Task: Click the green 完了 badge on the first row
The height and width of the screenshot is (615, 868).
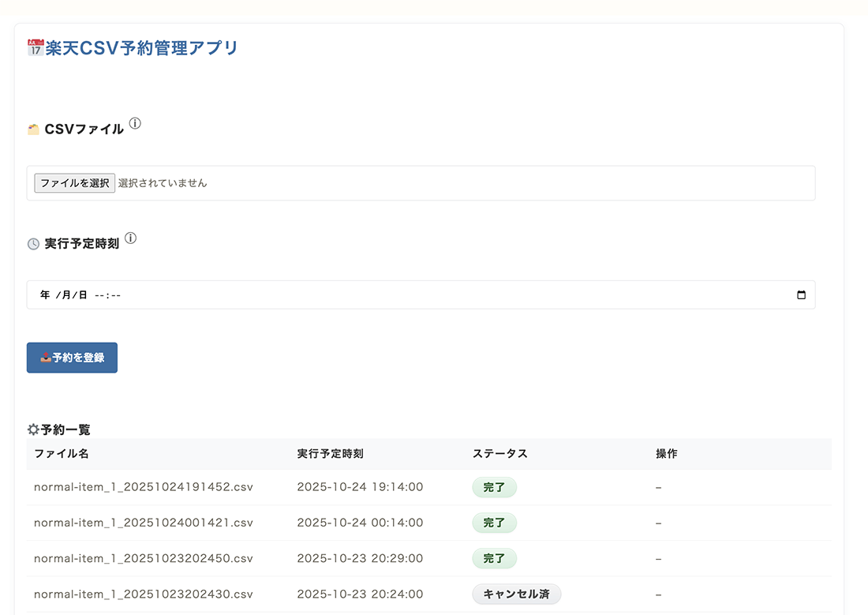Action: click(x=495, y=487)
